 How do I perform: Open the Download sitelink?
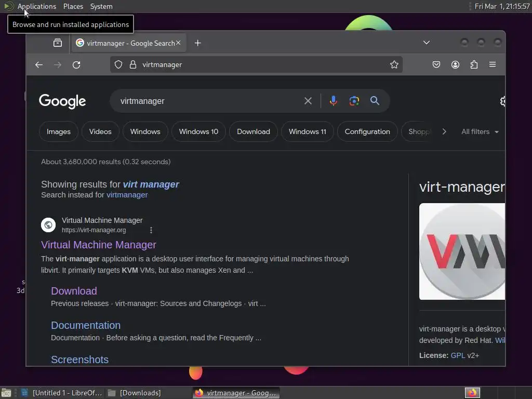pos(74,291)
